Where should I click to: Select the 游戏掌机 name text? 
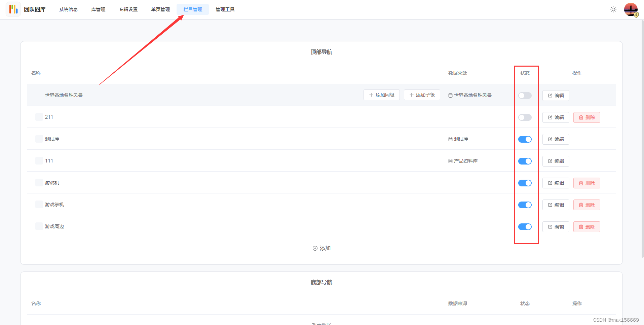point(54,205)
